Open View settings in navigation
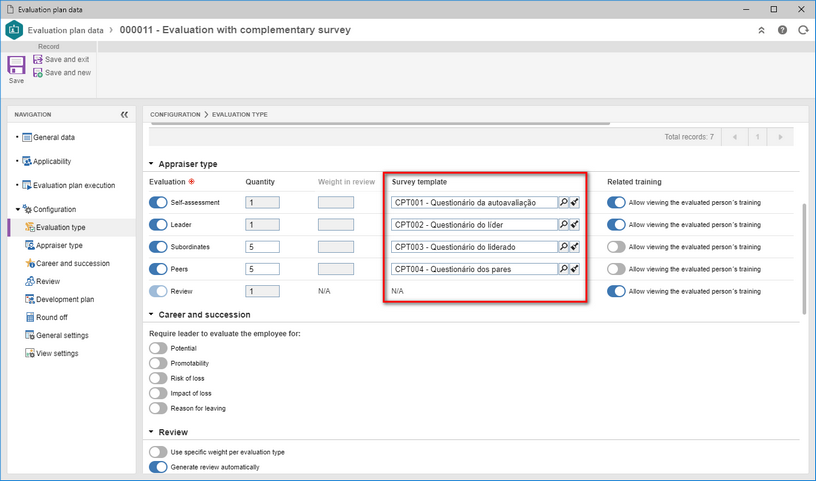Screen dimensions: 816x481 tap(52, 353)
